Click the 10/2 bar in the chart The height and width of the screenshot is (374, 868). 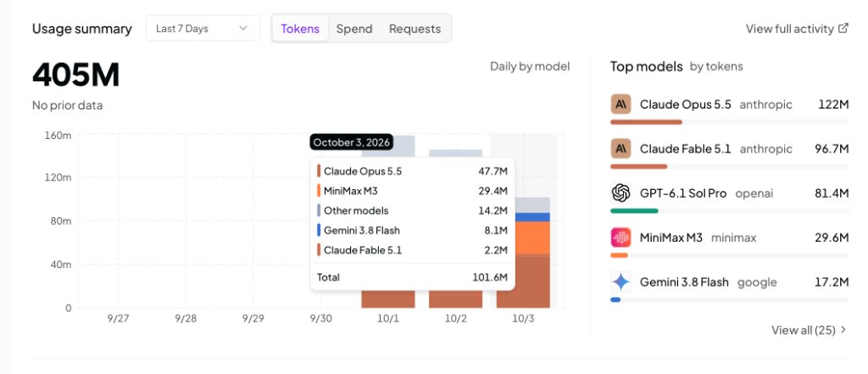tap(455, 299)
